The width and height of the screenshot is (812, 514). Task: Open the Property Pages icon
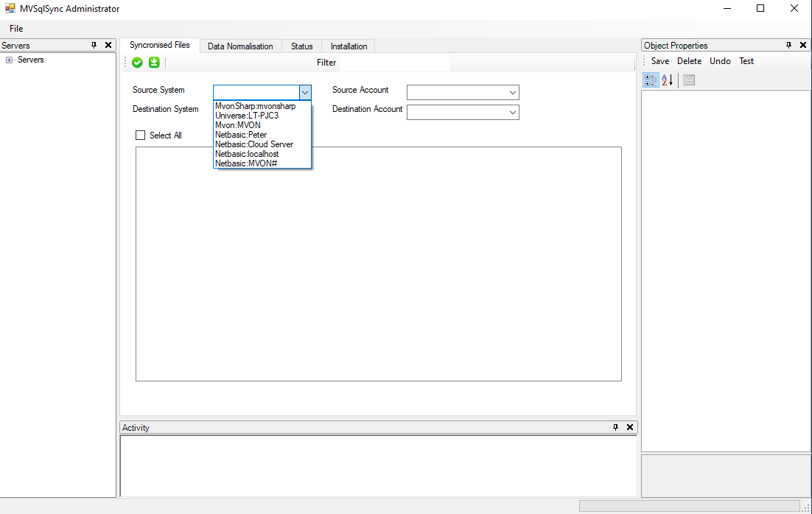689,80
